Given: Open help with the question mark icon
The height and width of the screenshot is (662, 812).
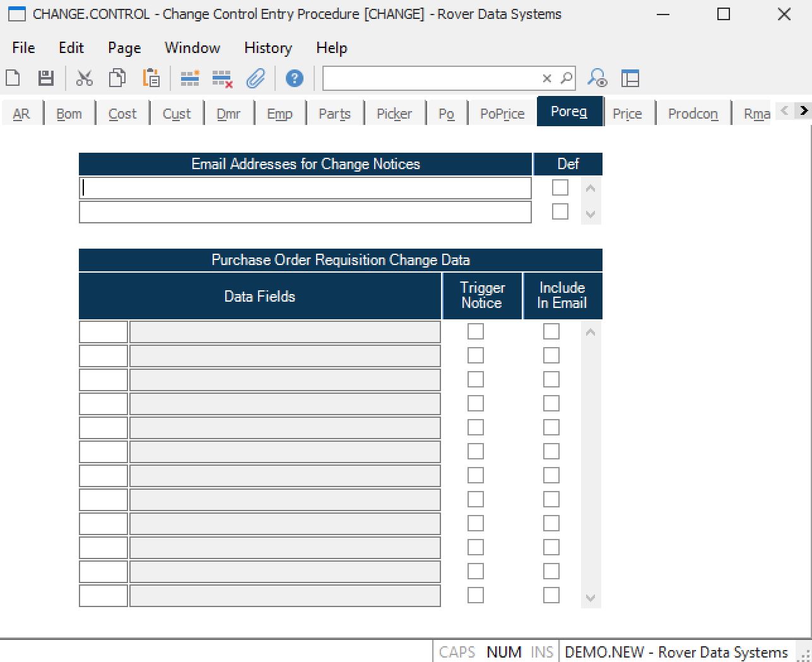Looking at the screenshot, I should (294, 78).
